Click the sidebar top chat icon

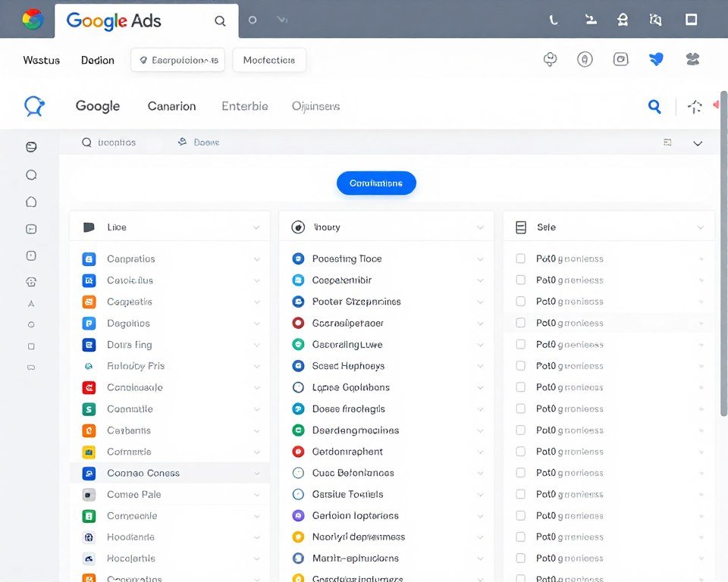pyautogui.click(x=31, y=147)
